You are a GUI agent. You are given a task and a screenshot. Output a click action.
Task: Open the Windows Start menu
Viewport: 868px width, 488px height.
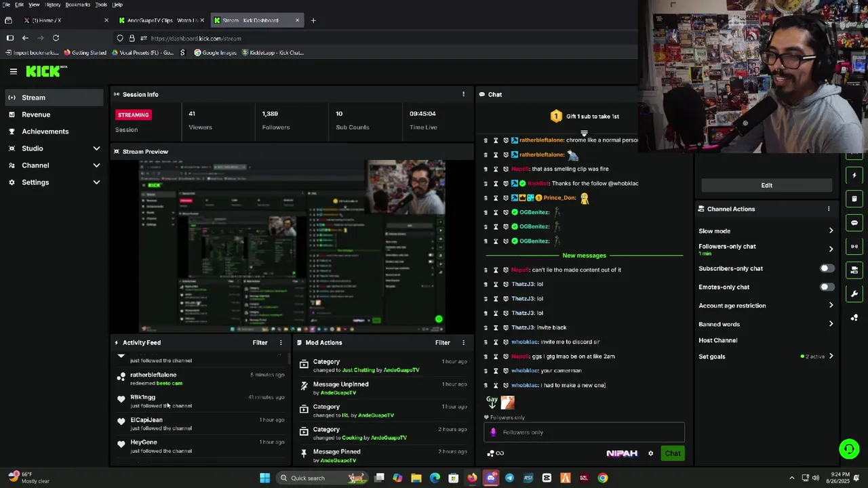point(265,478)
